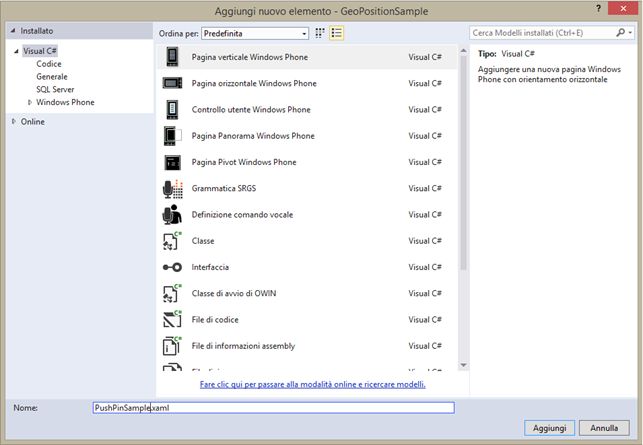The width and height of the screenshot is (643, 445).
Task: Choose Controllo utente Windows Phone icon
Action: point(172,109)
